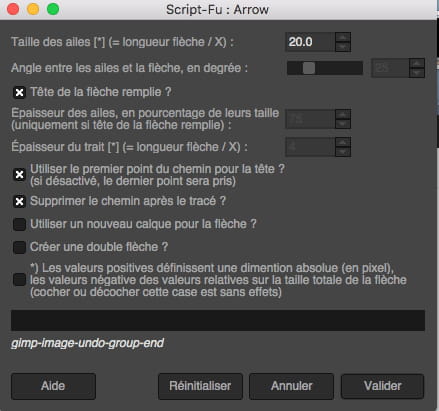Enable Créer une double flèche
439x411 pixels.
[x=19, y=247]
